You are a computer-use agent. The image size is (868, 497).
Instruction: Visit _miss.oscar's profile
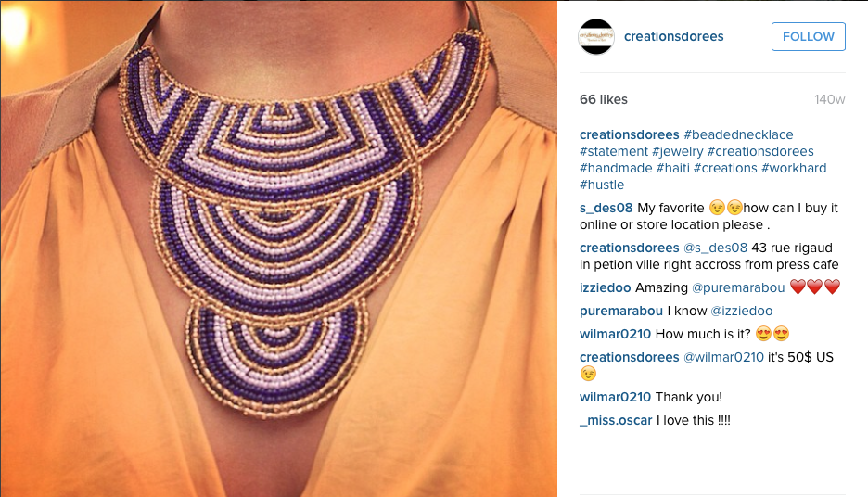tap(616, 421)
